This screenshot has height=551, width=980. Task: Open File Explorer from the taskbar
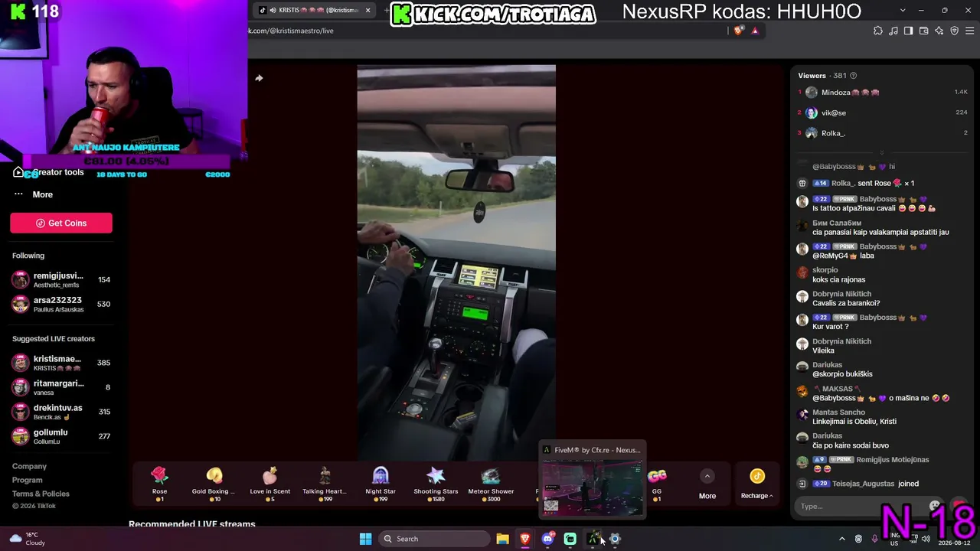point(502,539)
